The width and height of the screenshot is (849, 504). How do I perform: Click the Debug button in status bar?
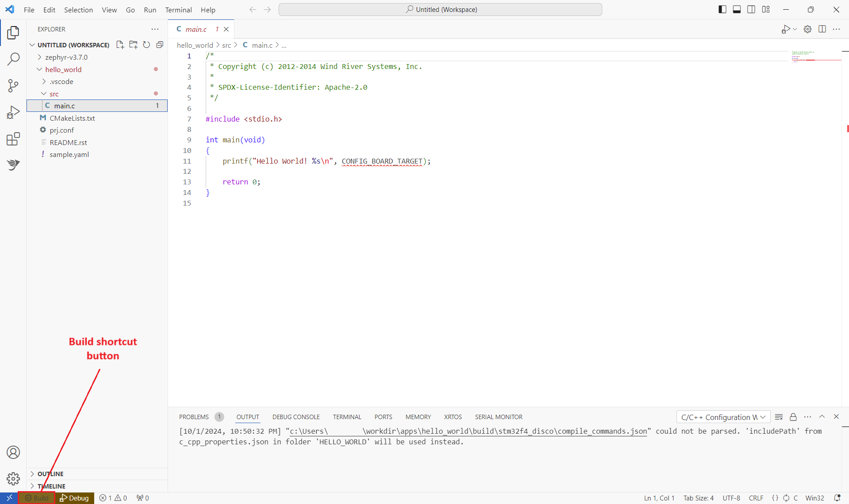pos(74,498)
